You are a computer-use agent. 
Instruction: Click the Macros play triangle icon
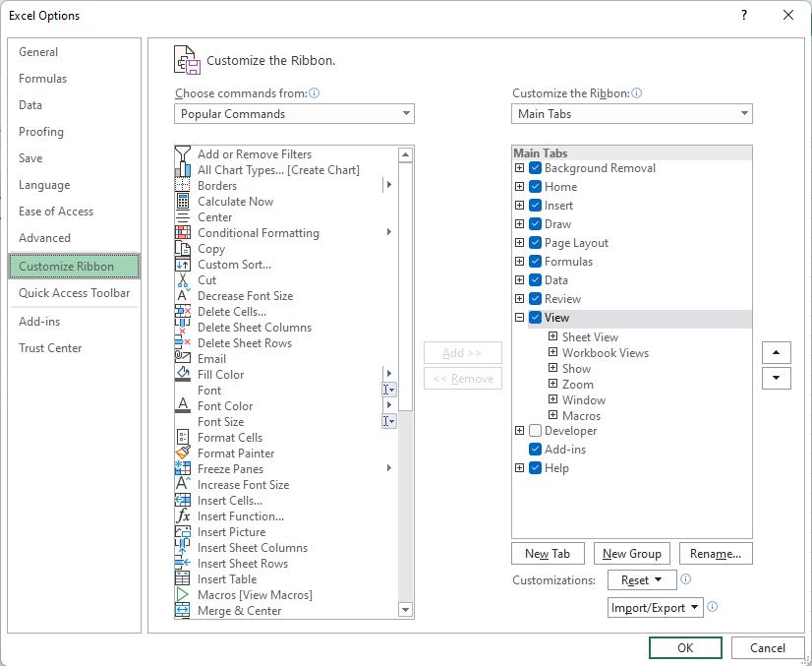182,595
